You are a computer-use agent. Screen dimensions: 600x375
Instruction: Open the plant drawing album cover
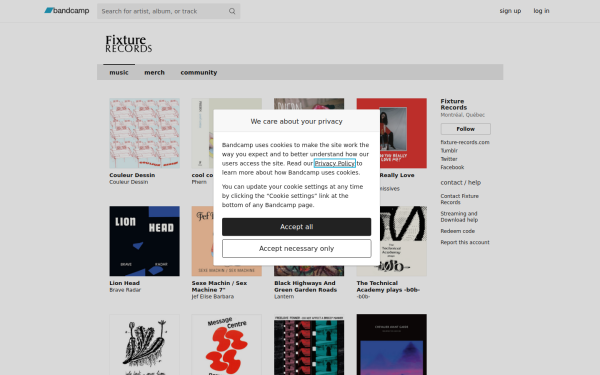144,345
